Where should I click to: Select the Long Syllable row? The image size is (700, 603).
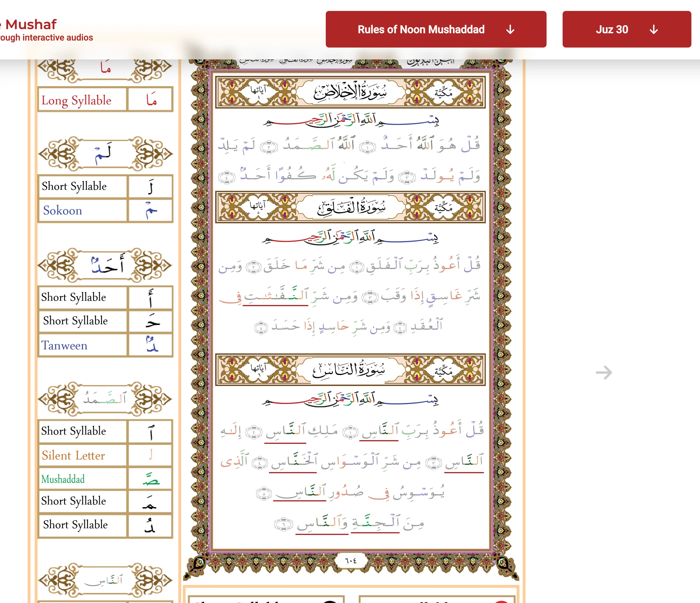(x=105, y=100)
